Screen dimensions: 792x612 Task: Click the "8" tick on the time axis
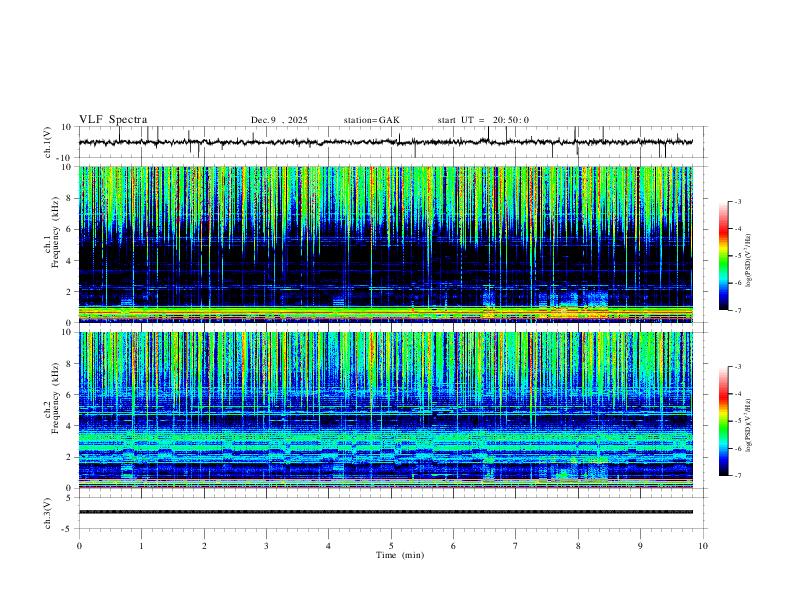(578, 546)
